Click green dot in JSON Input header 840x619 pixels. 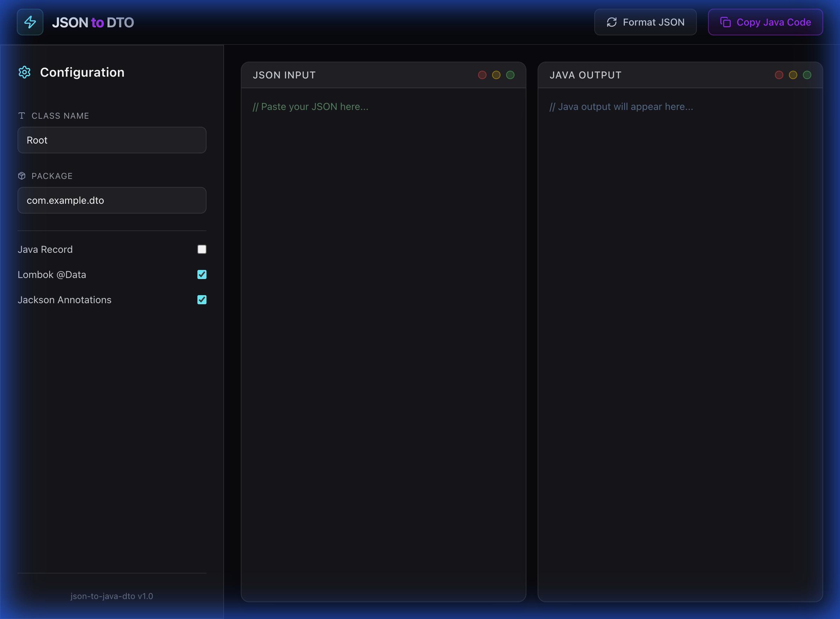pos(510,75)
